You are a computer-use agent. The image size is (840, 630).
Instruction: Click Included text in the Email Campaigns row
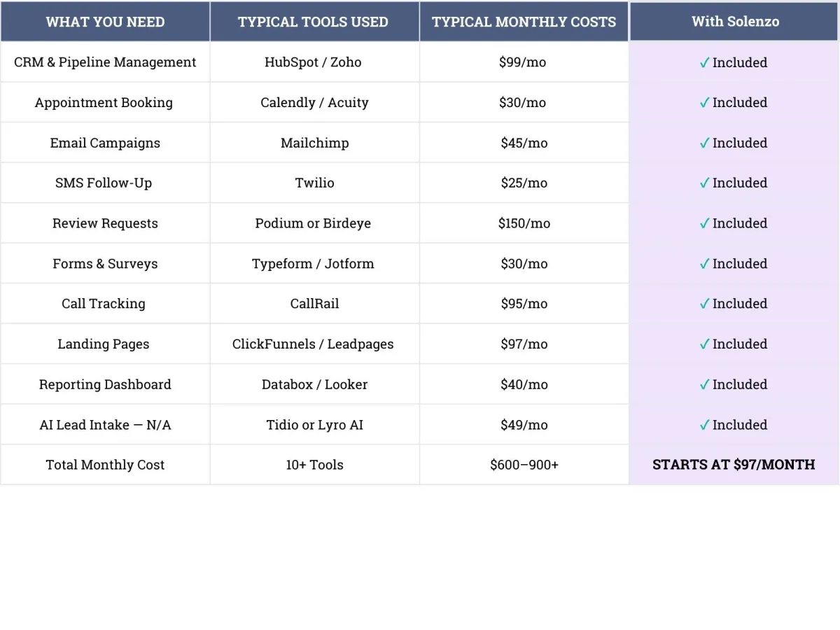pos(740,143)
